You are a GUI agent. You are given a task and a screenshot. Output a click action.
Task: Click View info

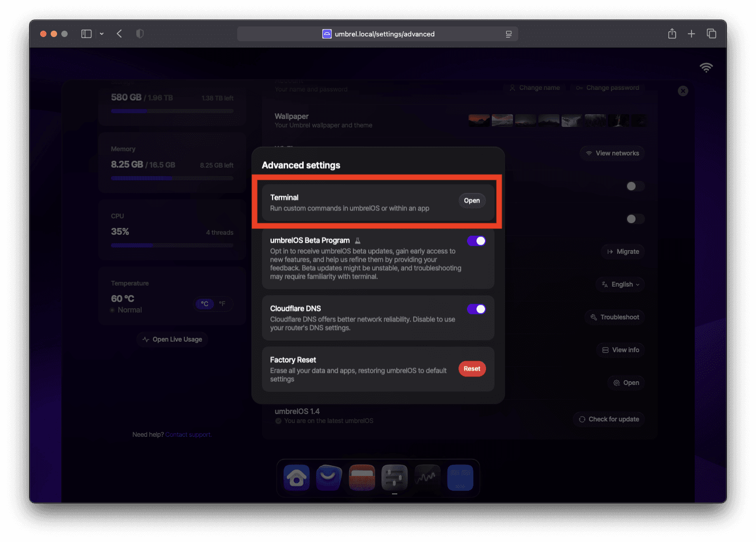coord(621,350)
